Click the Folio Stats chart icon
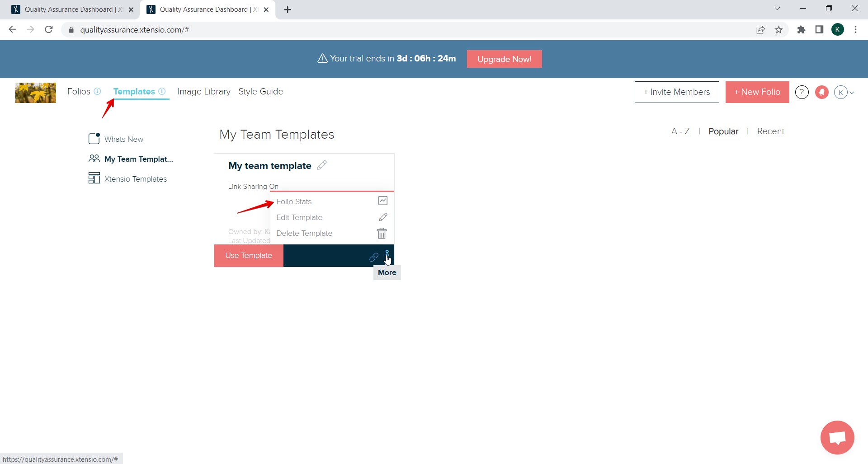This screenshot has height=464, width=868. (x=383, y=201)
